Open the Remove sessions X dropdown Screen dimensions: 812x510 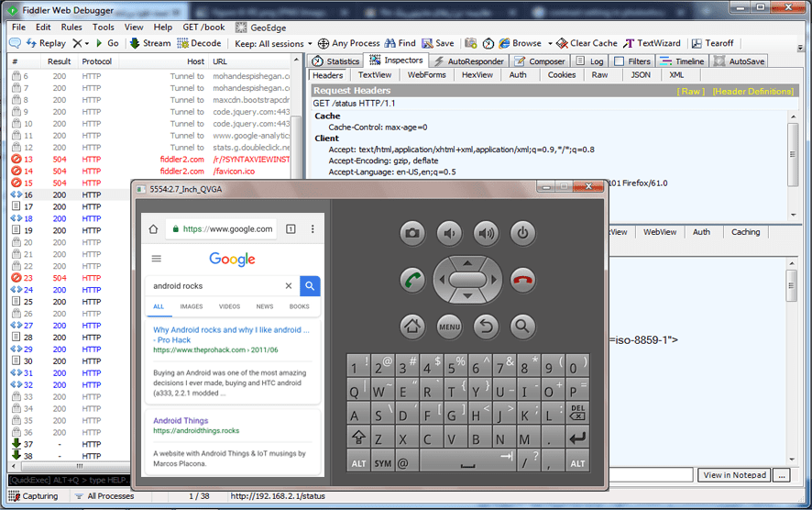coord(81,43)
